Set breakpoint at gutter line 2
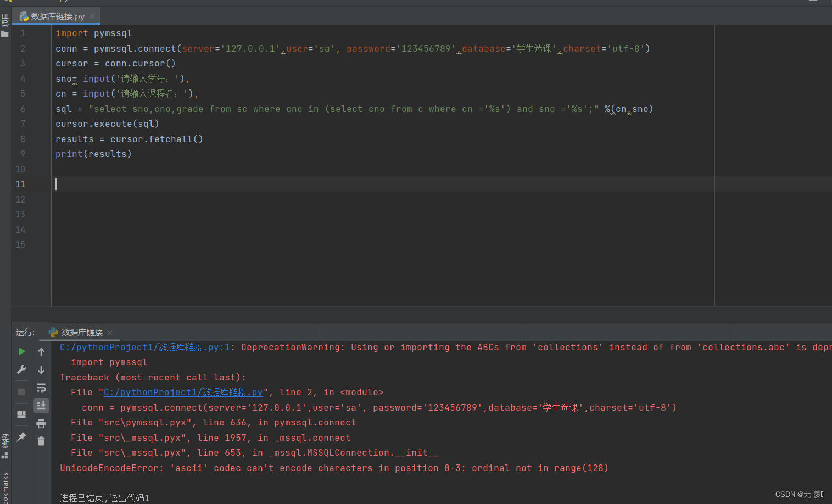The height and width of the screenshot is (504, 832). tap(23, 48)
